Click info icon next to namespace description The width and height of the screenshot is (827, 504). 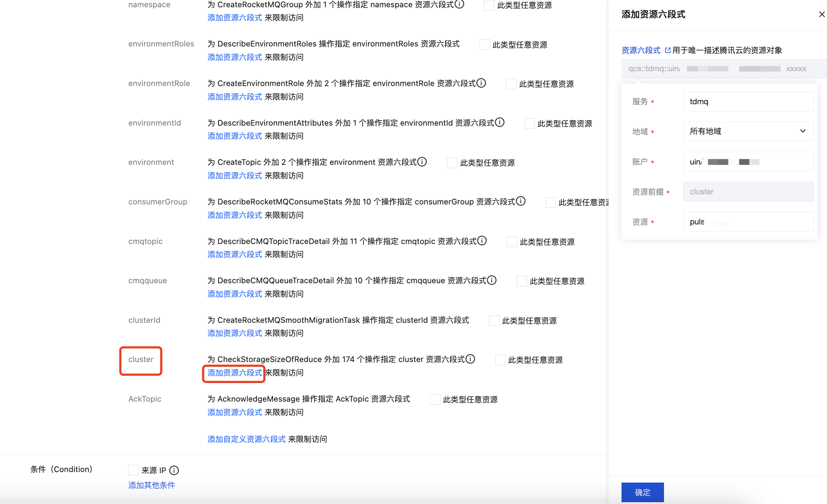460,4
